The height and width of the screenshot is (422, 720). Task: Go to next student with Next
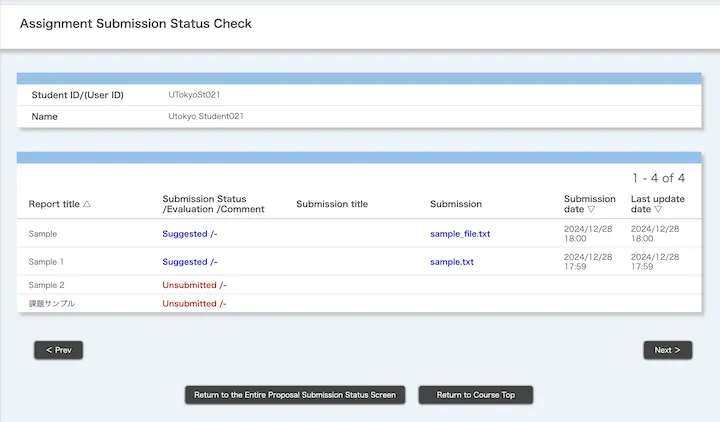[667, 350]
